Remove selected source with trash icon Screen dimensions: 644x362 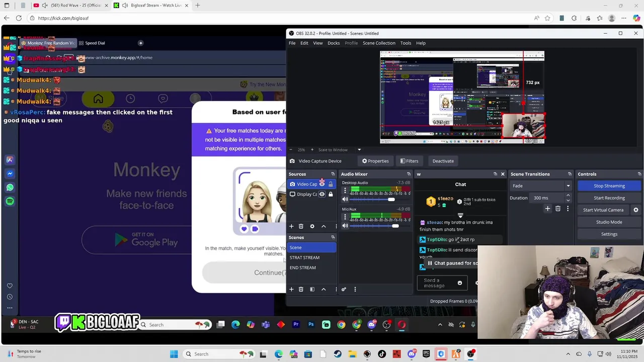[301, 226]
